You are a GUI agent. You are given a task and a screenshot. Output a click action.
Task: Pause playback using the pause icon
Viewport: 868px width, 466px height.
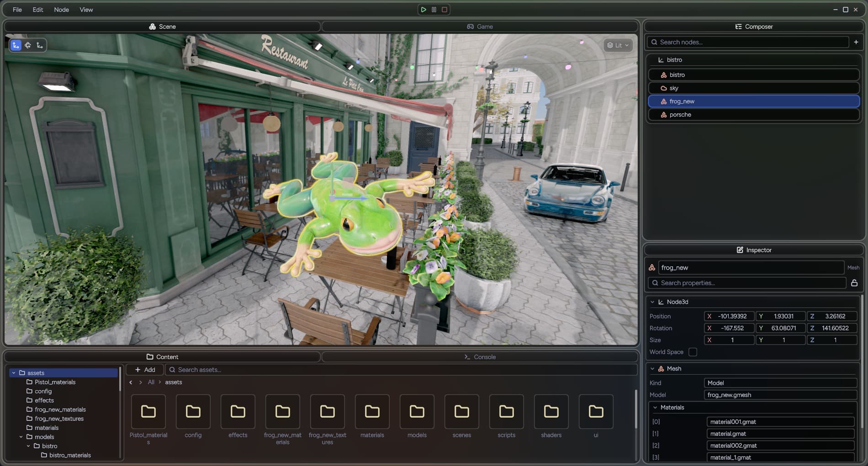click(434, 10)
